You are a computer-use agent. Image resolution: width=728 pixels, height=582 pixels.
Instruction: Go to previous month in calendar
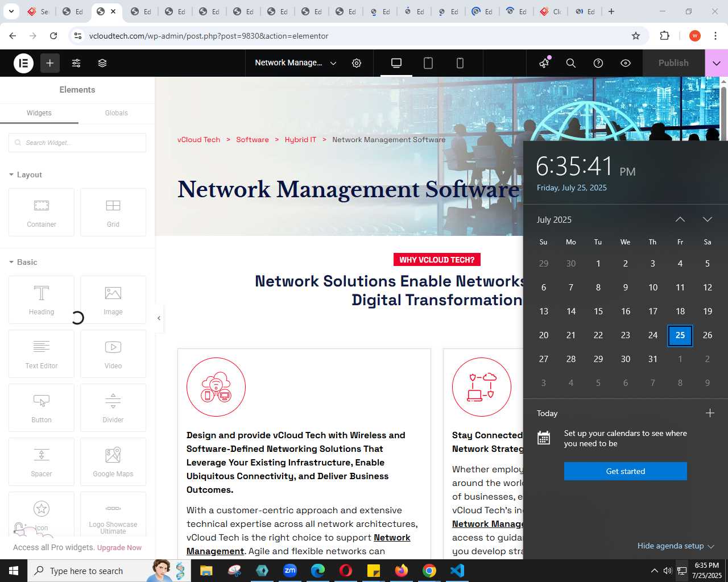pyautogui.click(x=680, y=219)
